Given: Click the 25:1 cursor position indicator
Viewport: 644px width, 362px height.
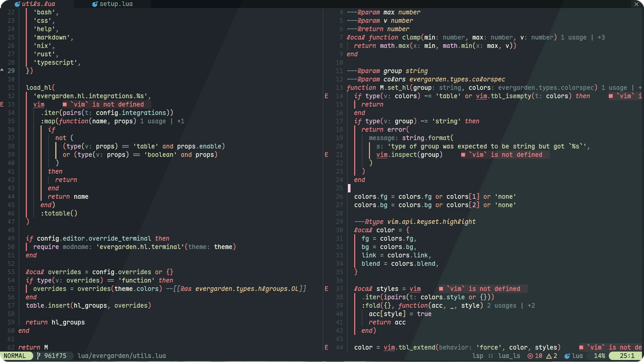Looking at the screenshot, I should coord(627,356).
